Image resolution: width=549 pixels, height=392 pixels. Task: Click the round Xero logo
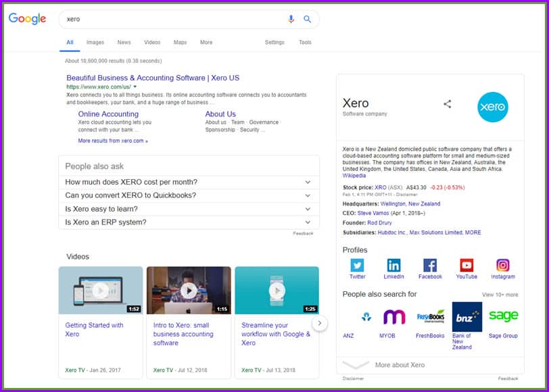493,107
